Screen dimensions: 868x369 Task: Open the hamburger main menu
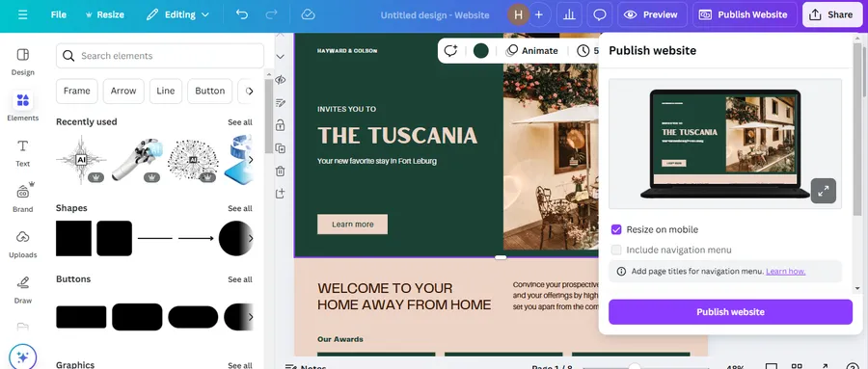coord(22,15)
